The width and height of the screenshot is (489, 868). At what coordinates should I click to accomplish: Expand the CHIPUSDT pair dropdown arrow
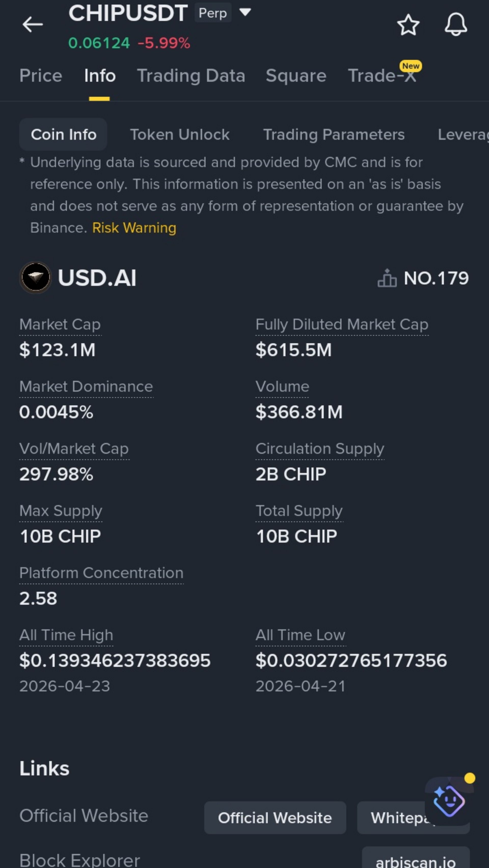(x=245, y=12)
